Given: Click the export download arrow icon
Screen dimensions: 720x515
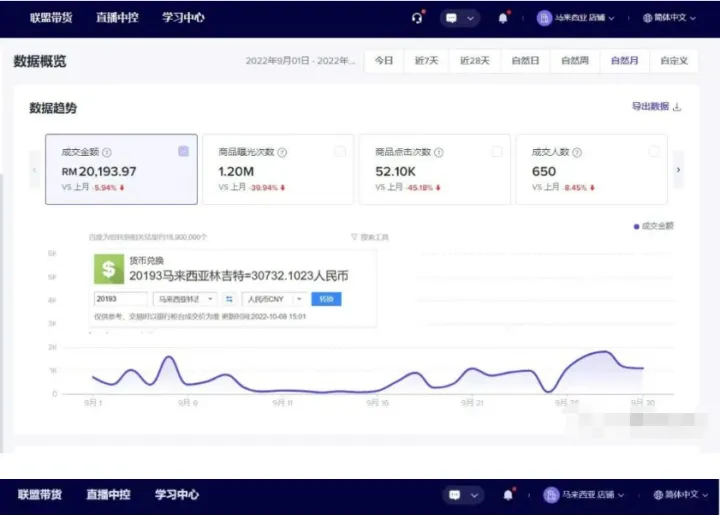Looking at the screenshot, I should pyautogui.click(x=677, y=107).
